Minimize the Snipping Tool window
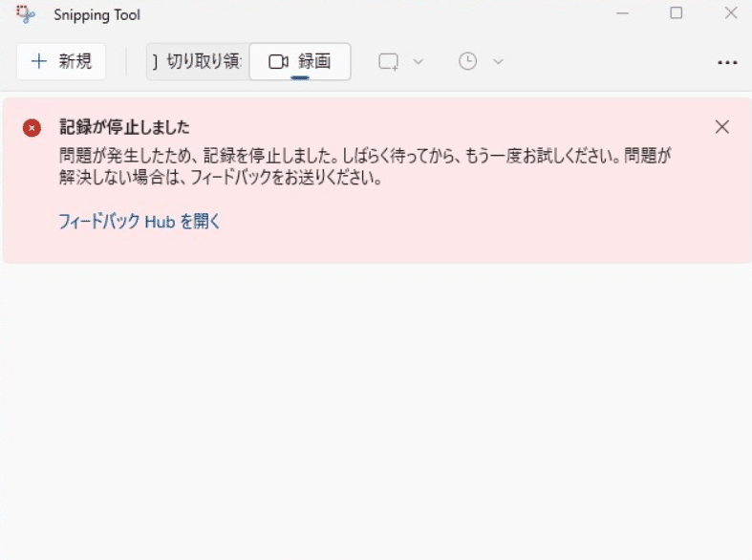The width and height of the screenshot is (752, 560). [622, 13]
